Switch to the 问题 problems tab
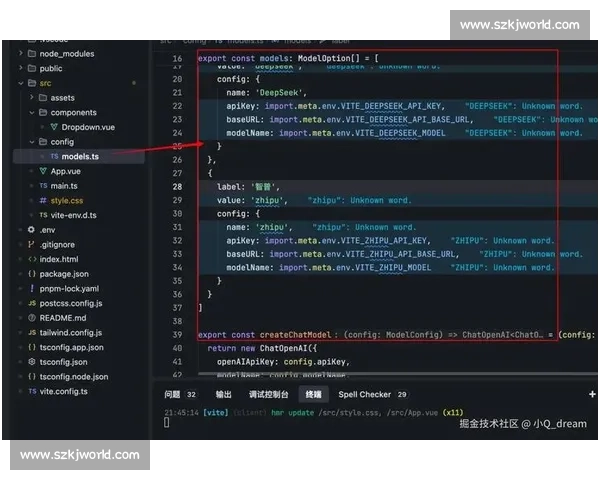The height and width of the screenshot is (480, 600). pyautogui.click(x=172, y=394)
